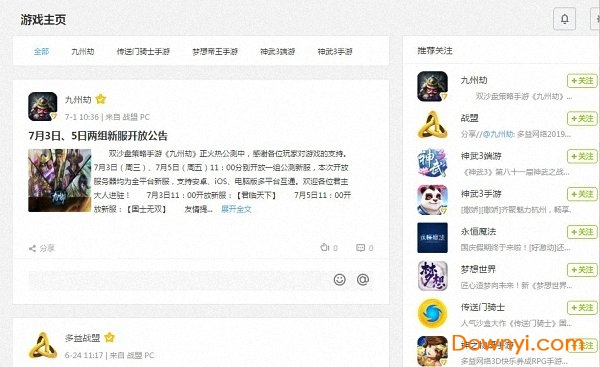The height and width of the screenshot is (367, 600).
Task: Follow 神武3端游 with the 关注 button
Action: [x=582, y=157]
